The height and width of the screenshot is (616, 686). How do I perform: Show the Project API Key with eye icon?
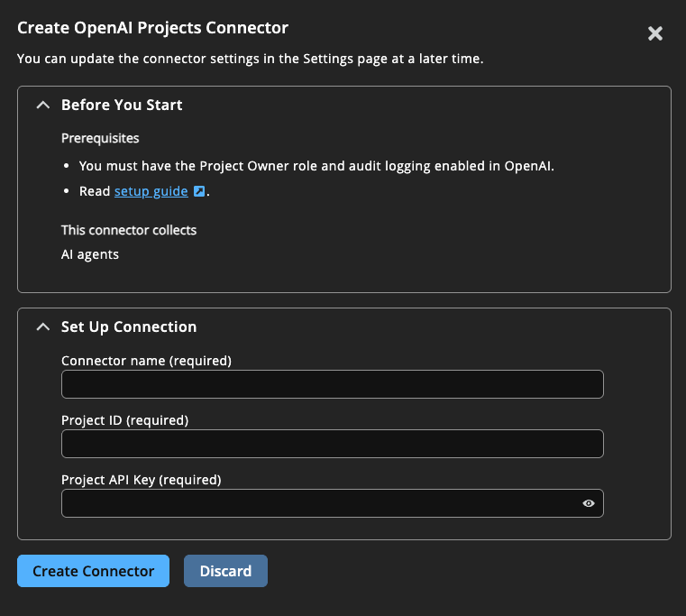click(x=589, y=503)
